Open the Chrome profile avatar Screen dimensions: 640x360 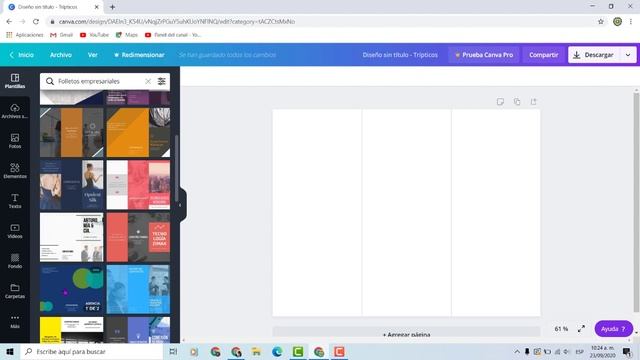point(618,21)
